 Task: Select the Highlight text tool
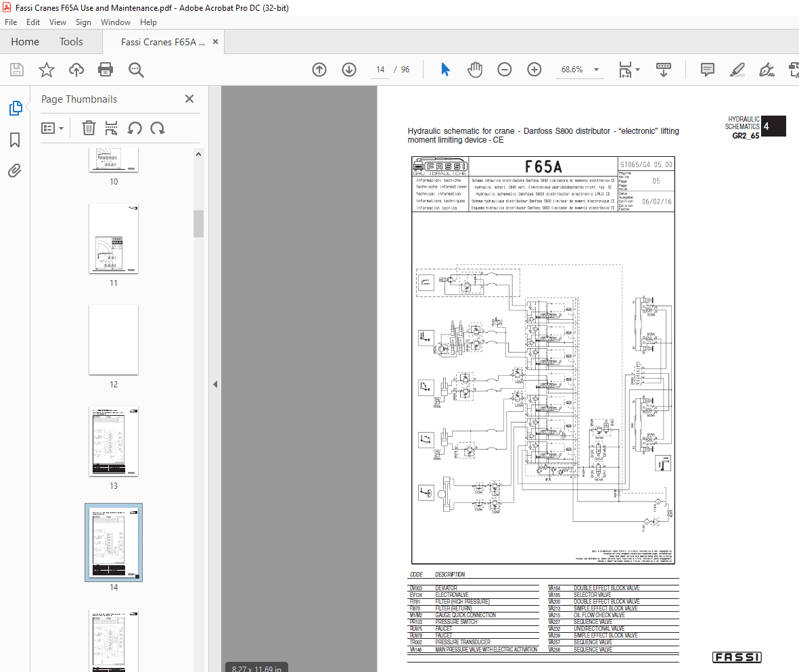[737, 70]
